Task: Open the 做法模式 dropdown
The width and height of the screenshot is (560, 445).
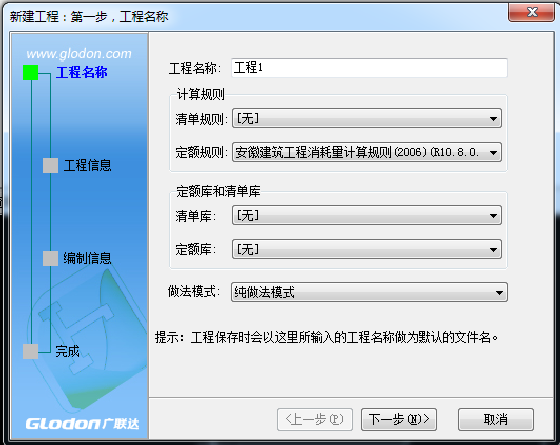Action: click(369, 292)
